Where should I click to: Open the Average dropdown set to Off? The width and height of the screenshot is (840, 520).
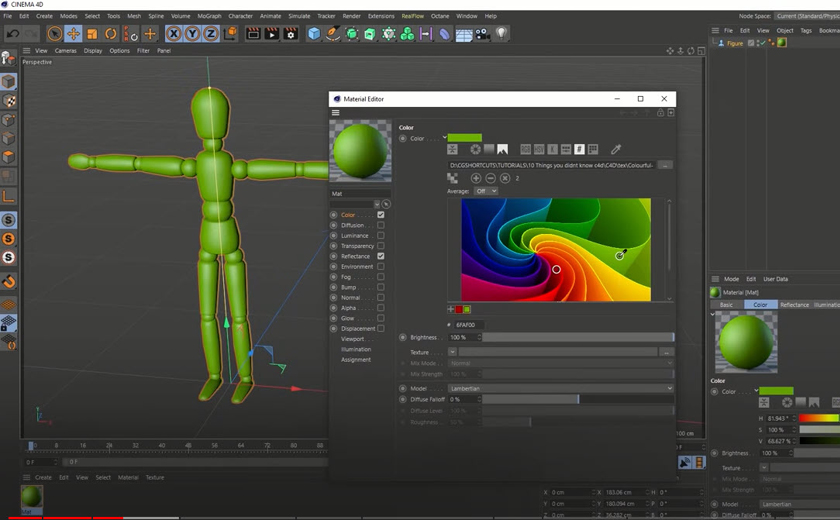485,191
